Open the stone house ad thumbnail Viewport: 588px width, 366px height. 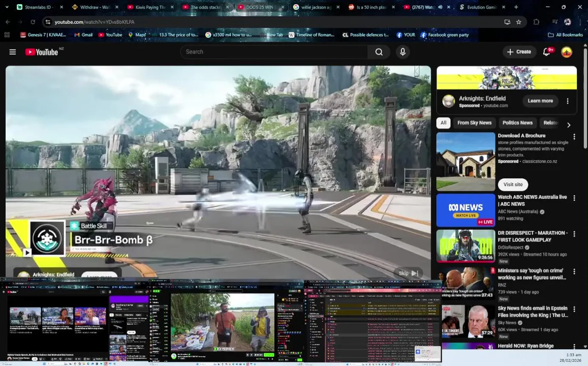(466, 161)
